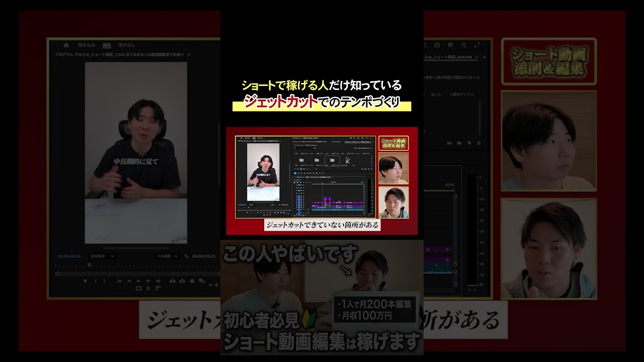The height and width of the screenshot is (362, 644).
Task: Select the プログラム monitor panel title tab
Action: point(120,55)
